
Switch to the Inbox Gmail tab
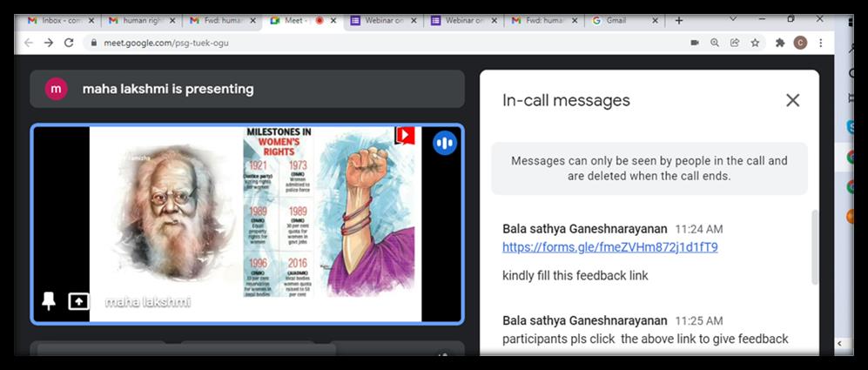click(61, 21)
